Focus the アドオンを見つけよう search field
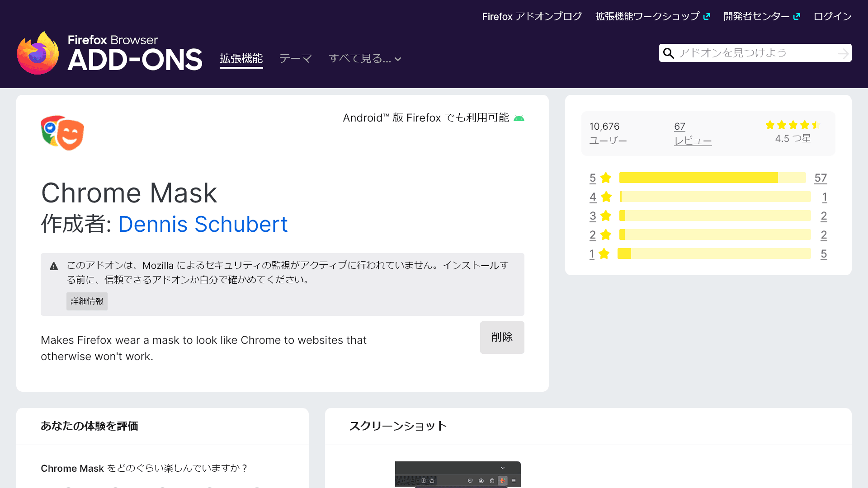Image resolution: width=868 pixels, height=488 pixels. coord(755,53)
